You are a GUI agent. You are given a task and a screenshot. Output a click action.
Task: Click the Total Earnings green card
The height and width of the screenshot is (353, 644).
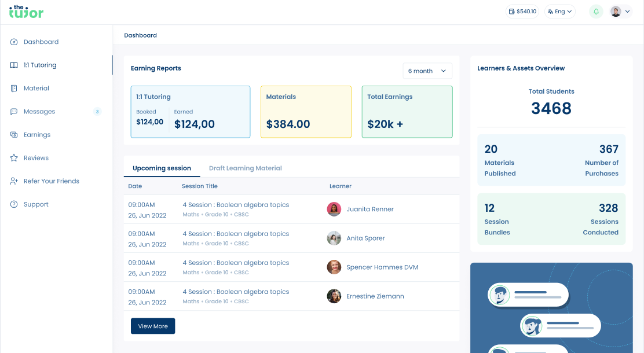click(x=407, y=112)
